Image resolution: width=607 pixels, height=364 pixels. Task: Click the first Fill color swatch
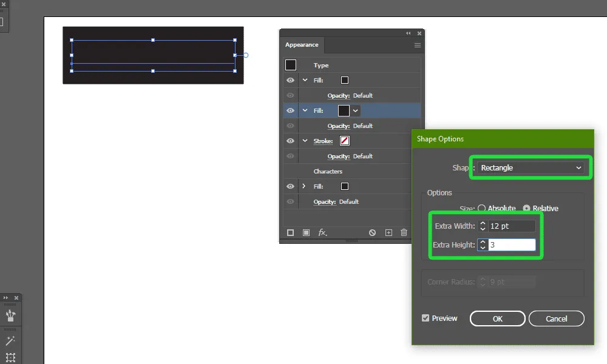345,80
